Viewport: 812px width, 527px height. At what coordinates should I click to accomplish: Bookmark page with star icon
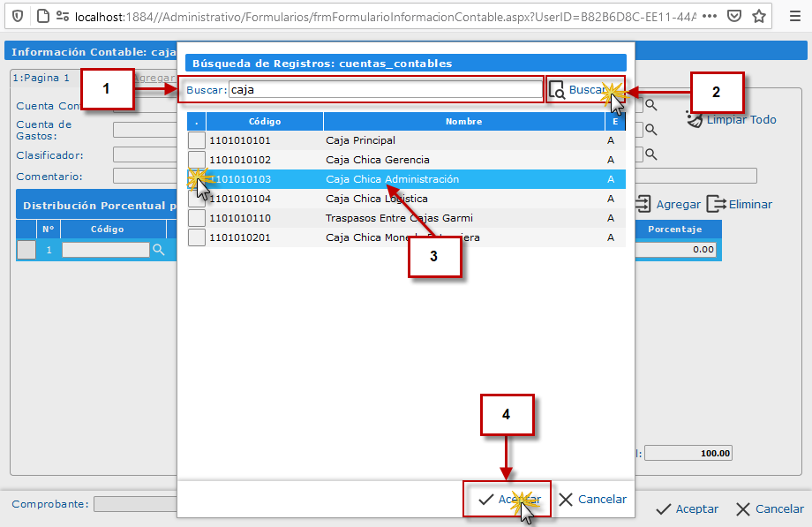(759, 17)
